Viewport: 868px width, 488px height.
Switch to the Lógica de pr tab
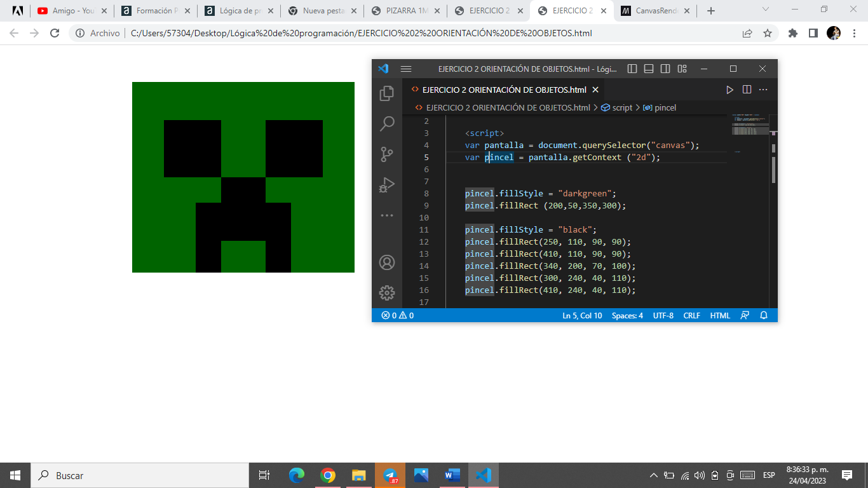tap(238, 11)
